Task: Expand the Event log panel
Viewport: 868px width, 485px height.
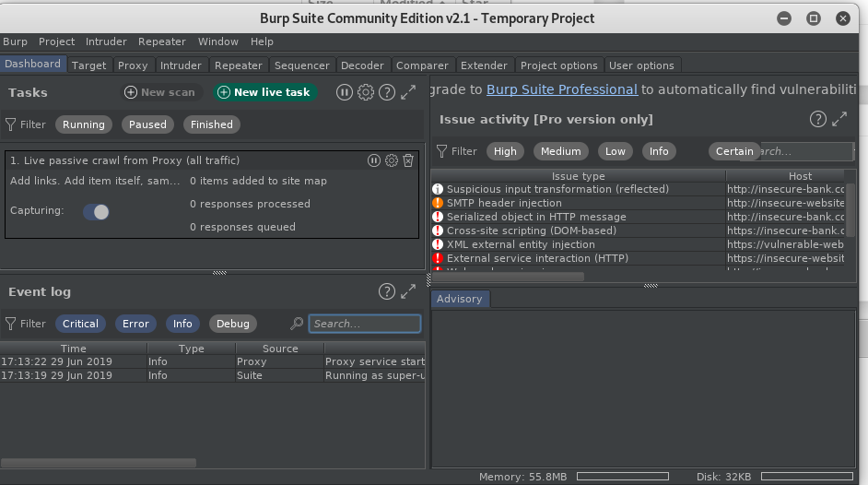Action: pos(408,291)
